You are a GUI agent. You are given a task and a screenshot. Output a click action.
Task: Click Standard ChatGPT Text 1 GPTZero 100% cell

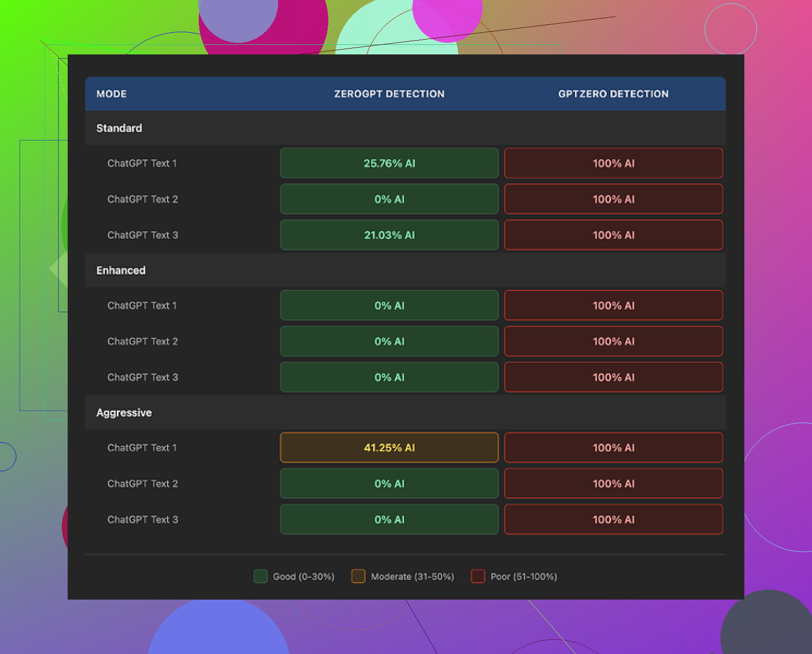click(613, 163)
